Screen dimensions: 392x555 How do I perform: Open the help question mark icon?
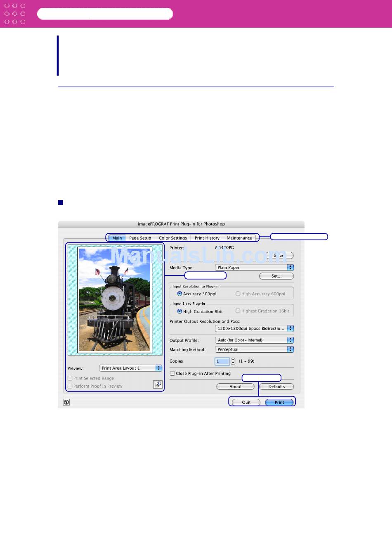pos(66,402)
